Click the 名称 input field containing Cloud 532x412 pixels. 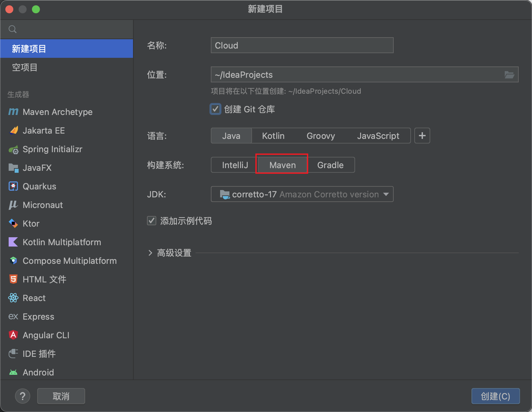point(302,45)
